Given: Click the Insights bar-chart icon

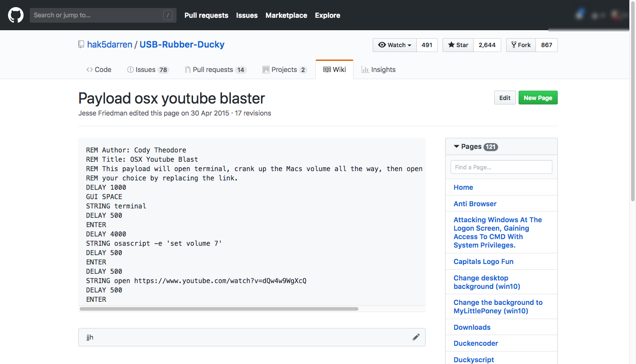Looking at the screenshot, I should pyautogui.click(x=365, y=69).
